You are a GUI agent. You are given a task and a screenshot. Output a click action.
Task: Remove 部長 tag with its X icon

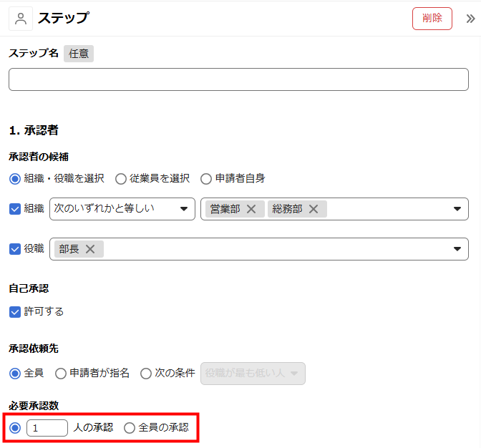pyautogui.click(x=90, y=249)
